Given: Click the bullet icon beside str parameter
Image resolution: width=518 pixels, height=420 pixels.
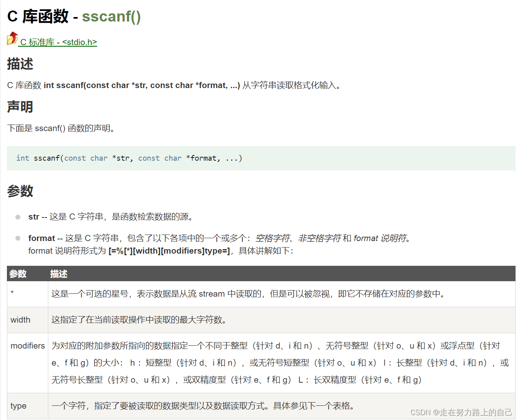Looking at the screenshot, I should 18,217.
